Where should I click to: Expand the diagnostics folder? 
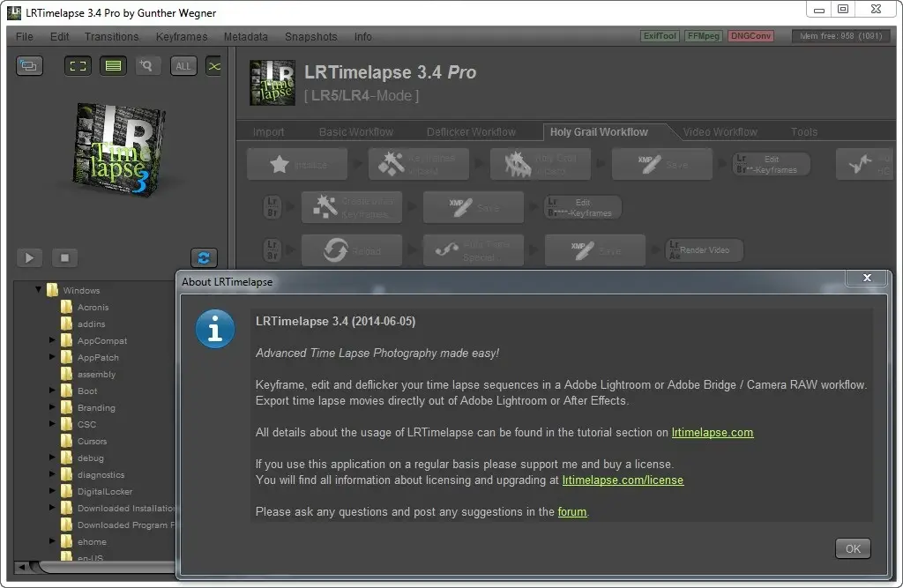click(x=52, y=473)
